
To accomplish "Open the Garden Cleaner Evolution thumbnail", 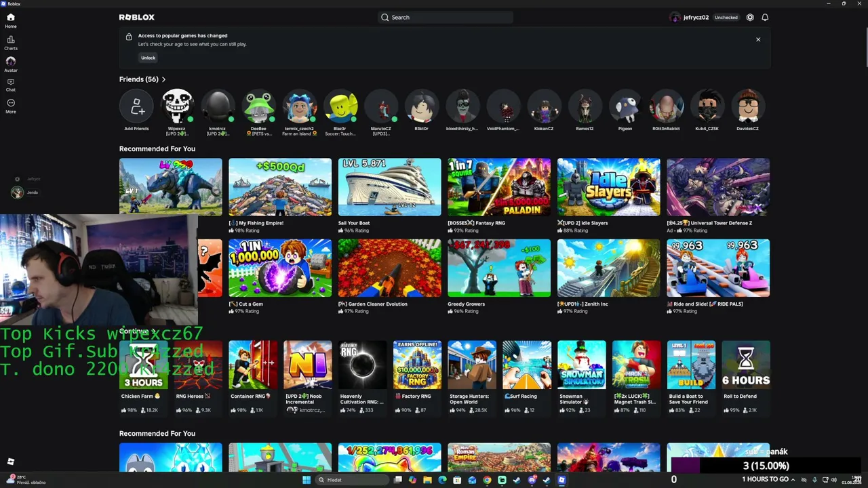I will tap(389, 268).
